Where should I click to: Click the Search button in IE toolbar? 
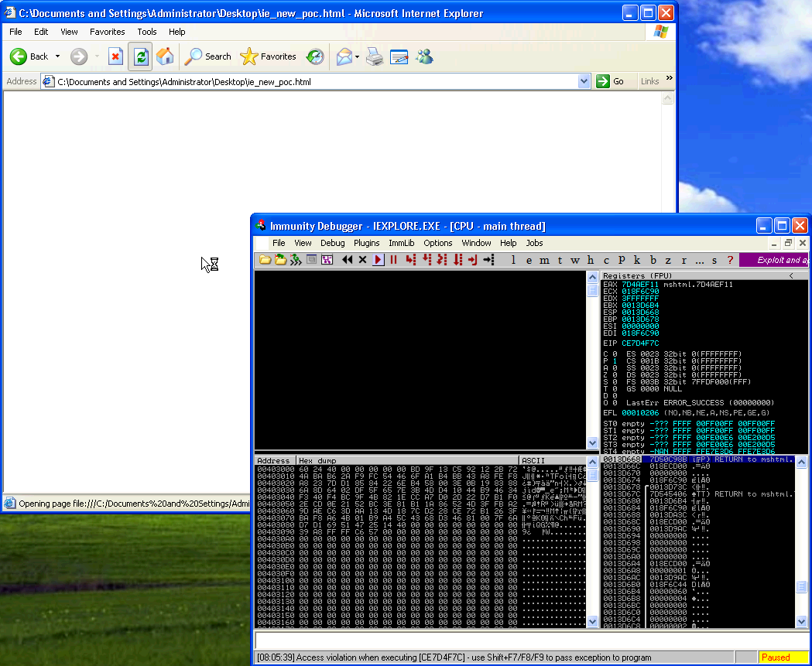click(x=208, y=56)
